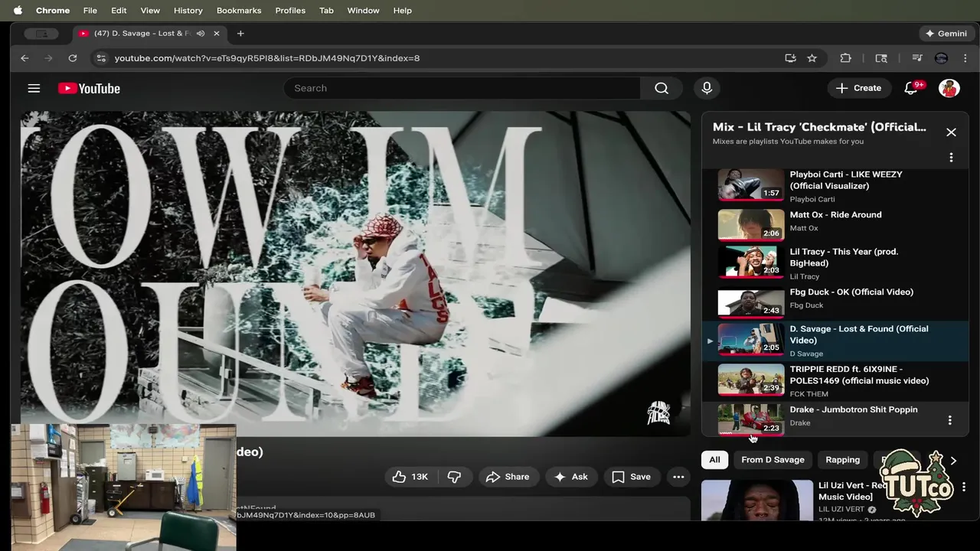Mute the tab via the speaker icon

coord(201,34)
